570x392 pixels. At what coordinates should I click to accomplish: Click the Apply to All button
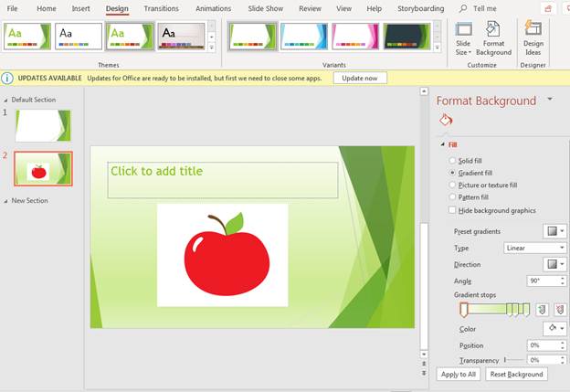pos(459,375)
